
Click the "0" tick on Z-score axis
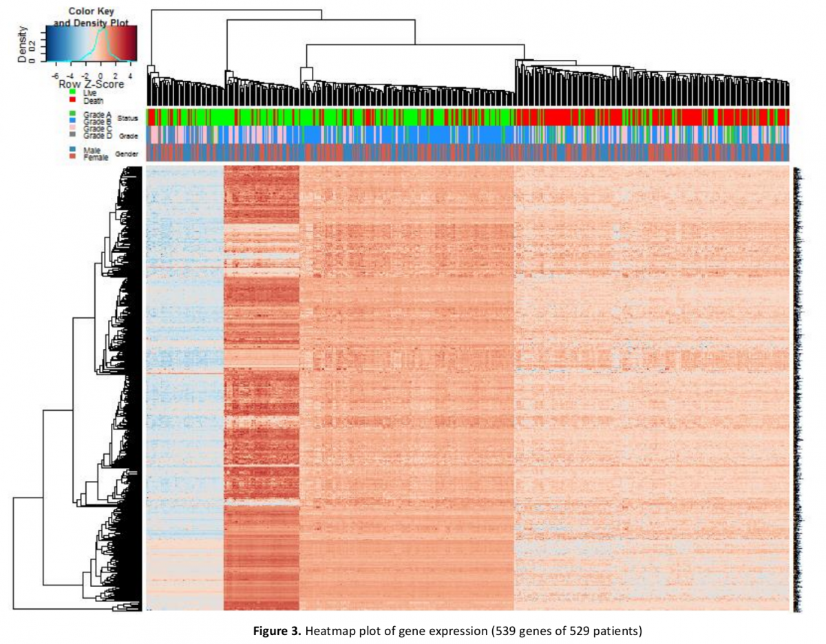pyautogui.click(x=100, y=76)
